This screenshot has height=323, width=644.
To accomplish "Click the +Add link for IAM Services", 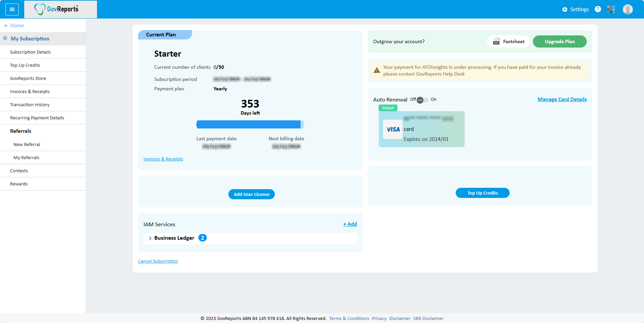I will [350, 224].
